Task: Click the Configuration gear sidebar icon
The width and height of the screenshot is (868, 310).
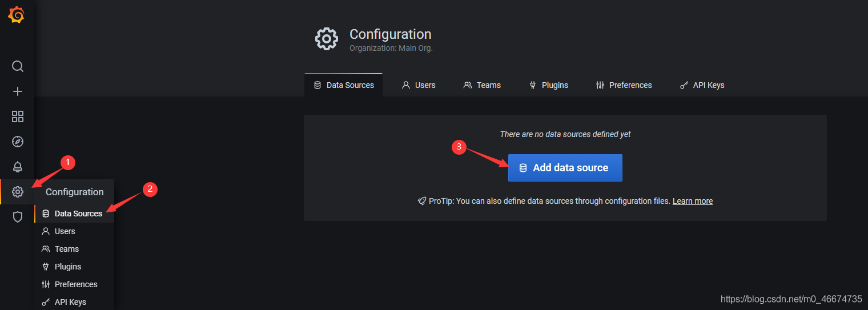Action: tap(18, 192)
